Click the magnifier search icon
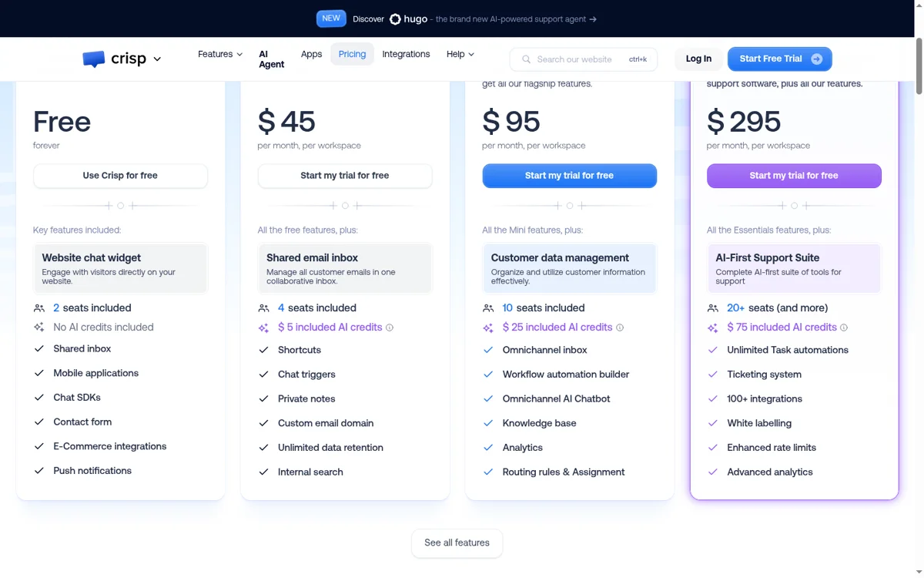This screenshot has width=924, height=578. click(527, 59)
